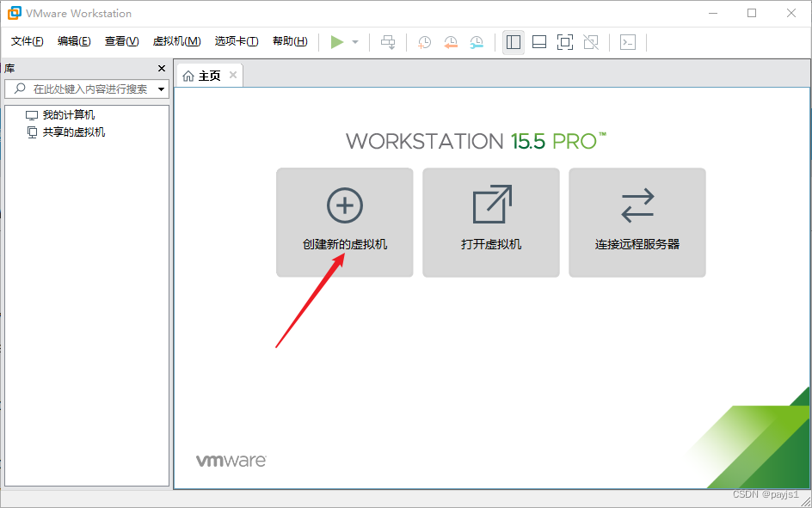Open the 编辑(E) menu
Image resolution: width=812 pixels, height=508 pixels.
click(74, 41)
